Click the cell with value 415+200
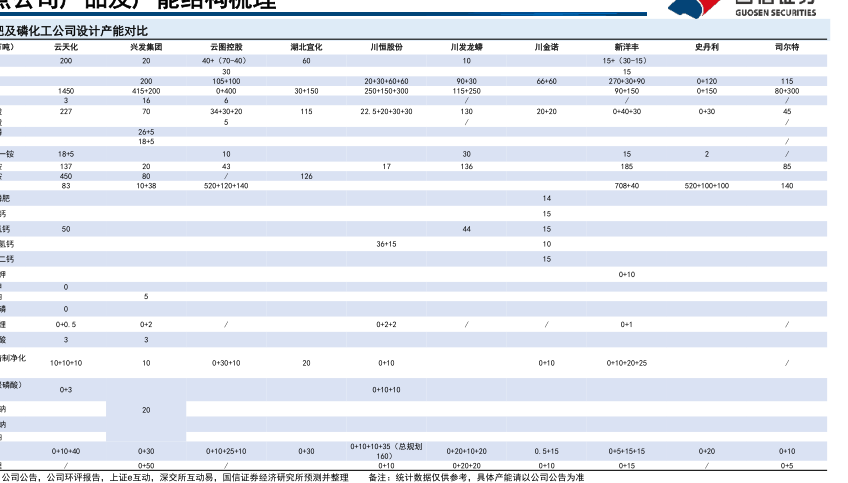This screenshot has height=483, width=848. (146, 91)
